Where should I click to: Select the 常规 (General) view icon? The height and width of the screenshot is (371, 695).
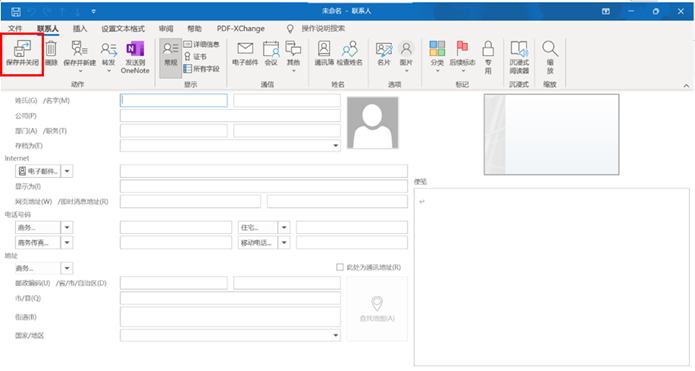click(x=171, y=49)
